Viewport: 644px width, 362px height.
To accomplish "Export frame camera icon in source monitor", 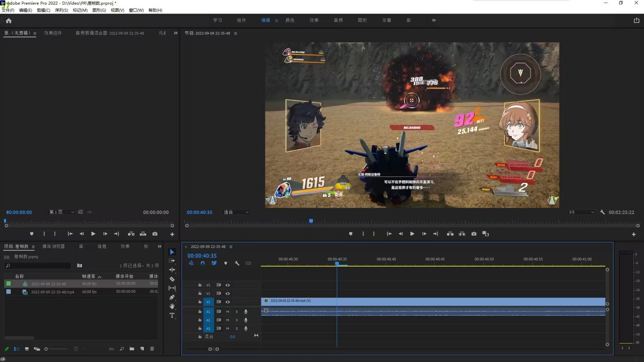I will (x=155, y=234).
